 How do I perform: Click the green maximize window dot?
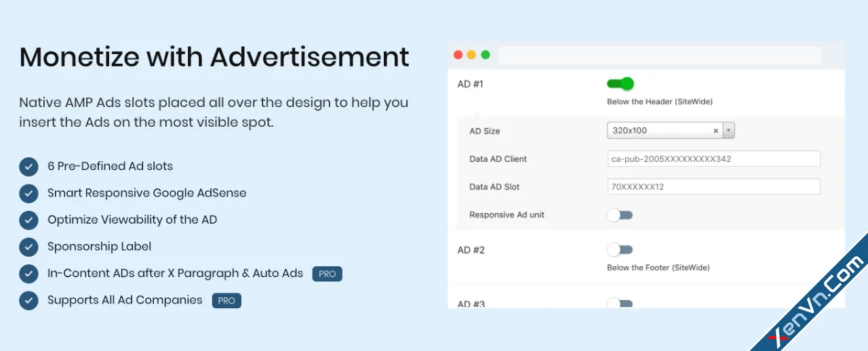(486, 55)
